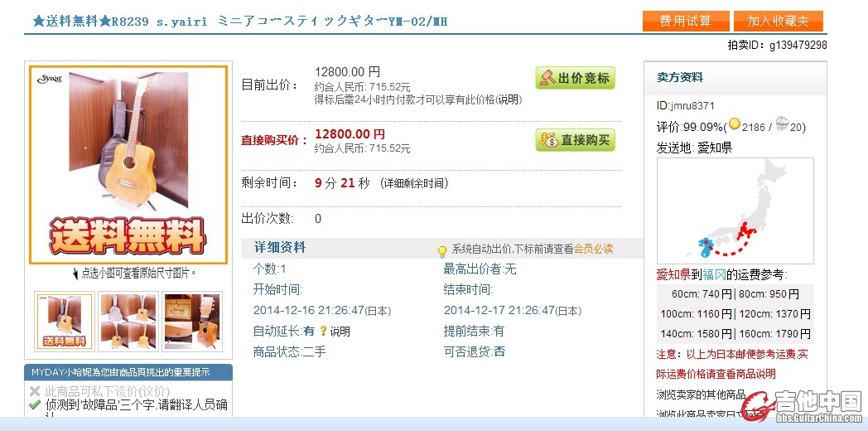Click the red 注意 shipping notice text
Image resolution: width=868 pixels, height=431 pixels.
coord(732,364)
